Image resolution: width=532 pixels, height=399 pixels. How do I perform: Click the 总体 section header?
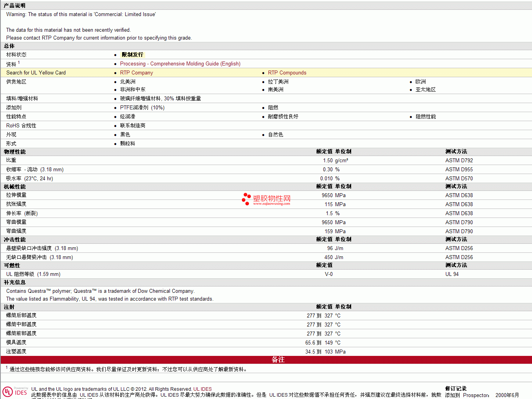pyautogui.click(x=9, y=46)
